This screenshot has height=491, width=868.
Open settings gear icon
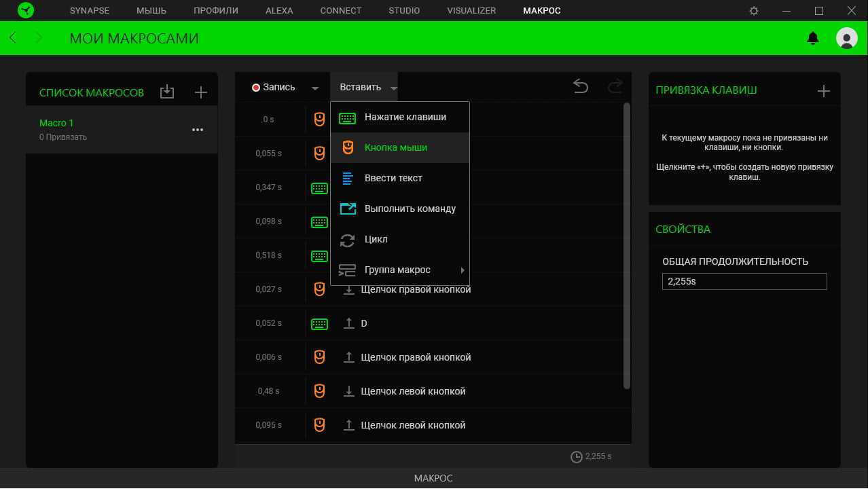pyautogui.click(x=754, y=11)
